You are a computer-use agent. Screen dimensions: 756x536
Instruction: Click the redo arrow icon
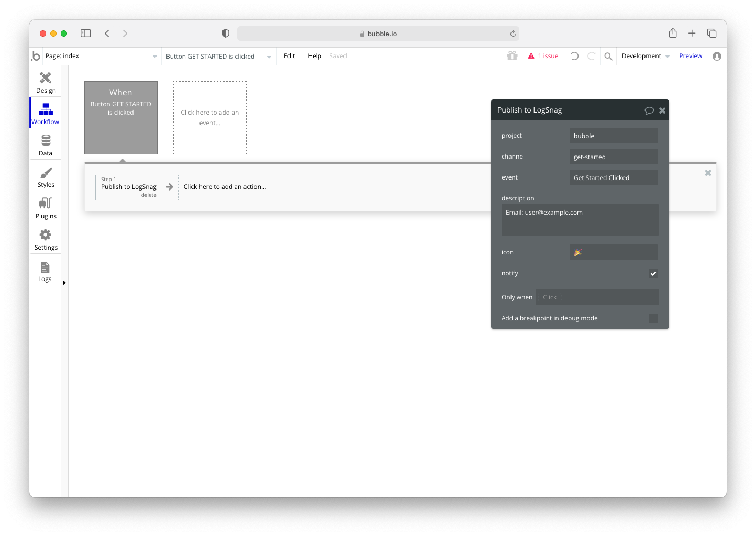point(592,56)
